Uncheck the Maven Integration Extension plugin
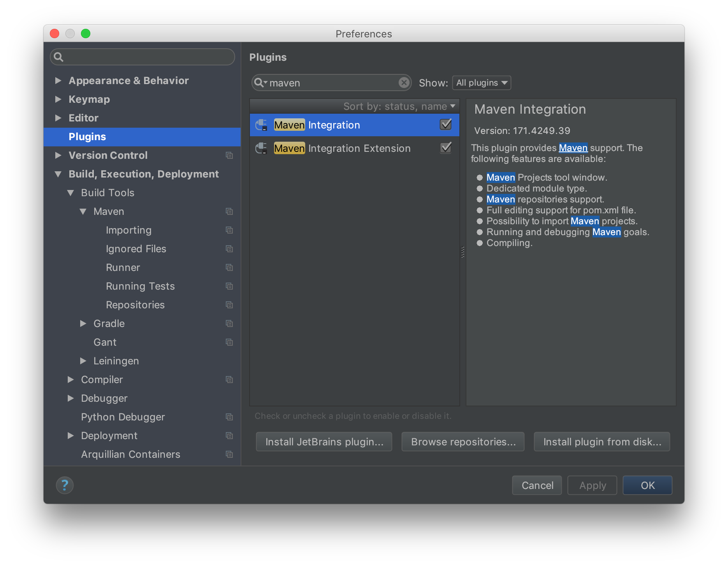Viewport: 728px width, 566px height. (x=446, y=148)
